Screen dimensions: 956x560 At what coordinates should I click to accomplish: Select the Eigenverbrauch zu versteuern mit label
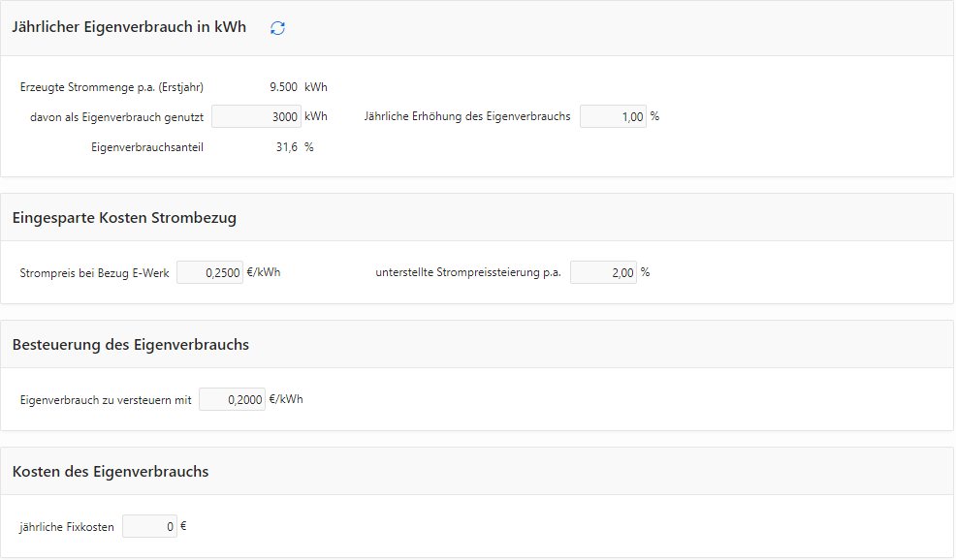tap(106, 400)
